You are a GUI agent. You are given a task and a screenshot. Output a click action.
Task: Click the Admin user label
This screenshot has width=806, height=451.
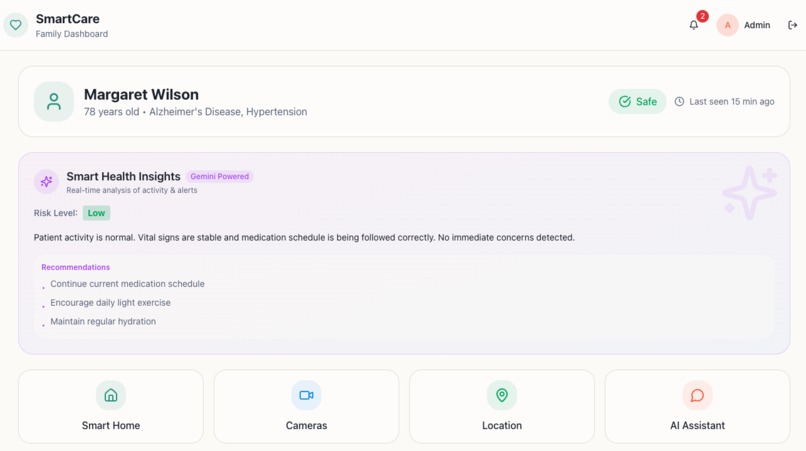click(757, 25)
